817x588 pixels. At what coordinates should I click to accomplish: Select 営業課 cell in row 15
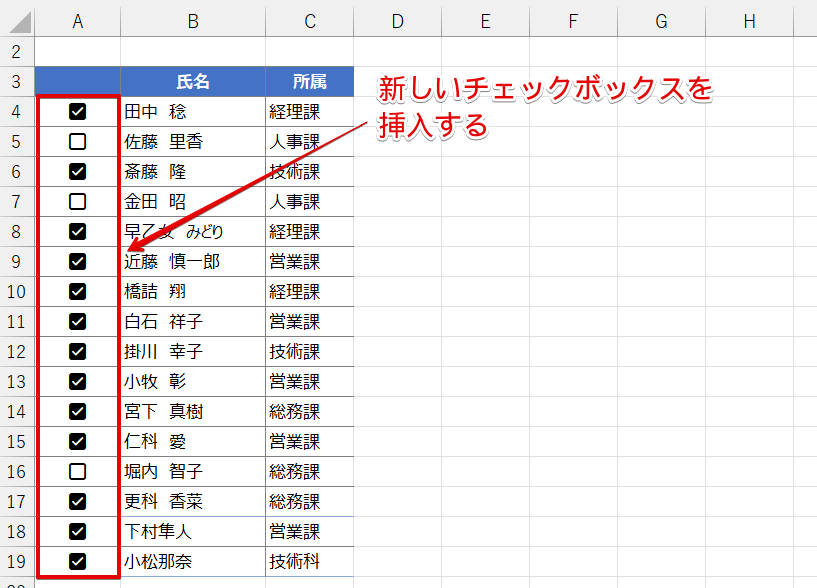pyautogui.click(x=310, y=442)
